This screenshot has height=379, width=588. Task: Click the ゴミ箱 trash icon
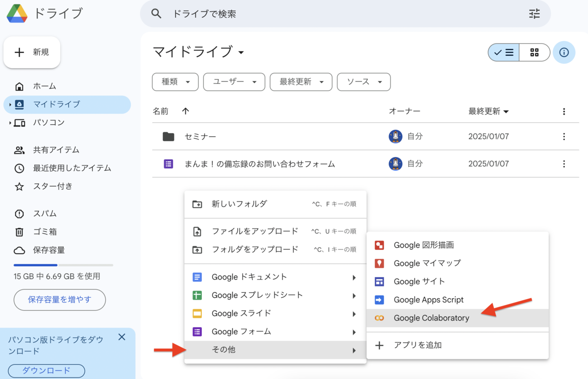pyautogui.click(x=19, y=232)
